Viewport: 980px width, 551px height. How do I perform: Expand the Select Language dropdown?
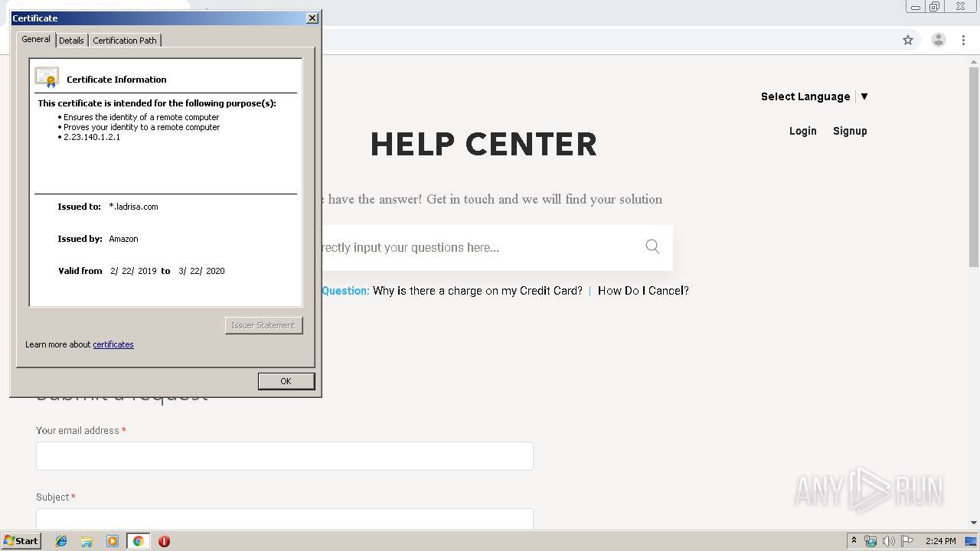pos(814,96)
